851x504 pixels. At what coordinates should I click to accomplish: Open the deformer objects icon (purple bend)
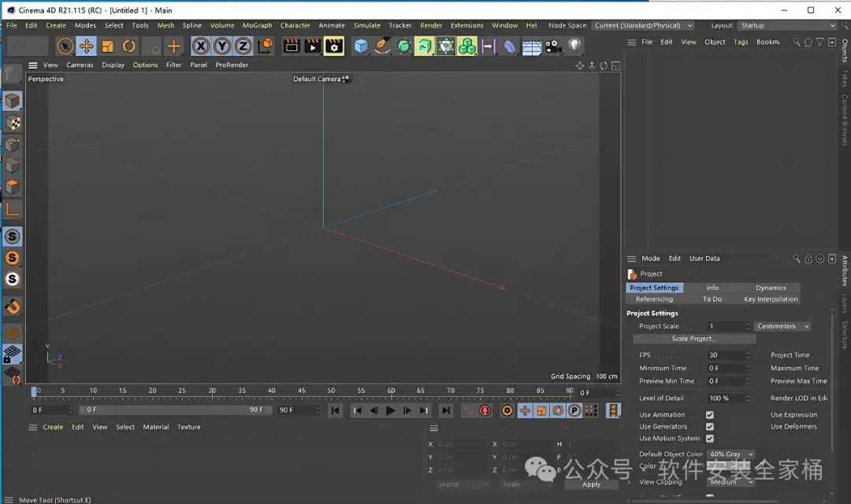tap(510, 46)
